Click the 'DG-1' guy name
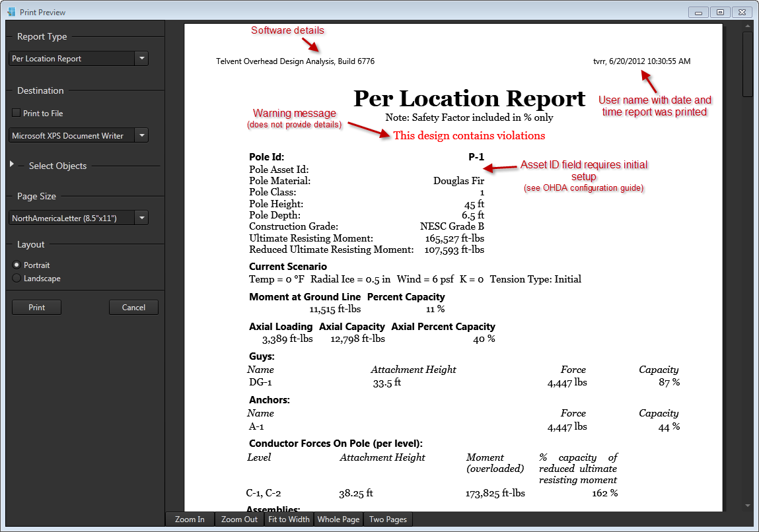Screen dimensions: 759x532 (260, 383)
